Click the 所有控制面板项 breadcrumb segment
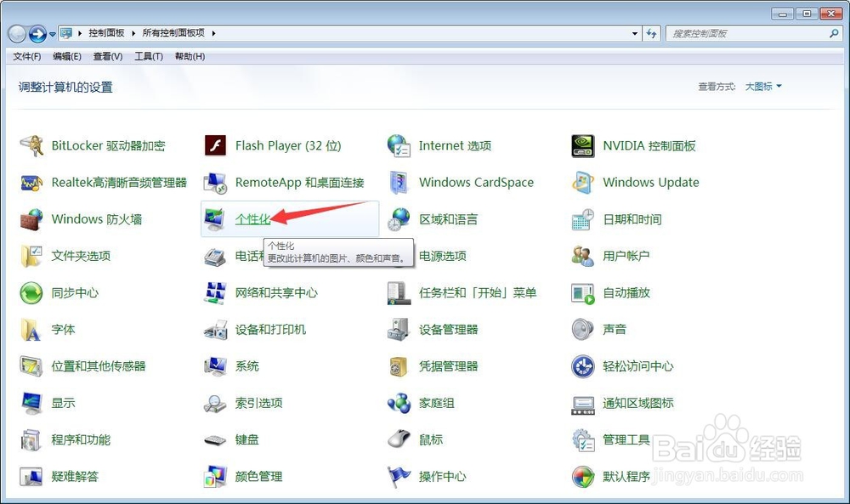The width and height of the screenshot is (850, 504). pos(173,33)
